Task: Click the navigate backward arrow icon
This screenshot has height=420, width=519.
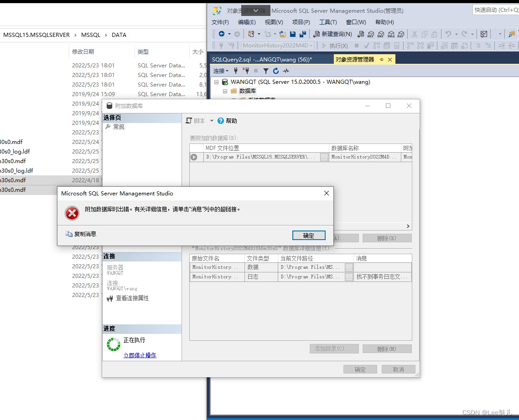Action: [222, 34]
